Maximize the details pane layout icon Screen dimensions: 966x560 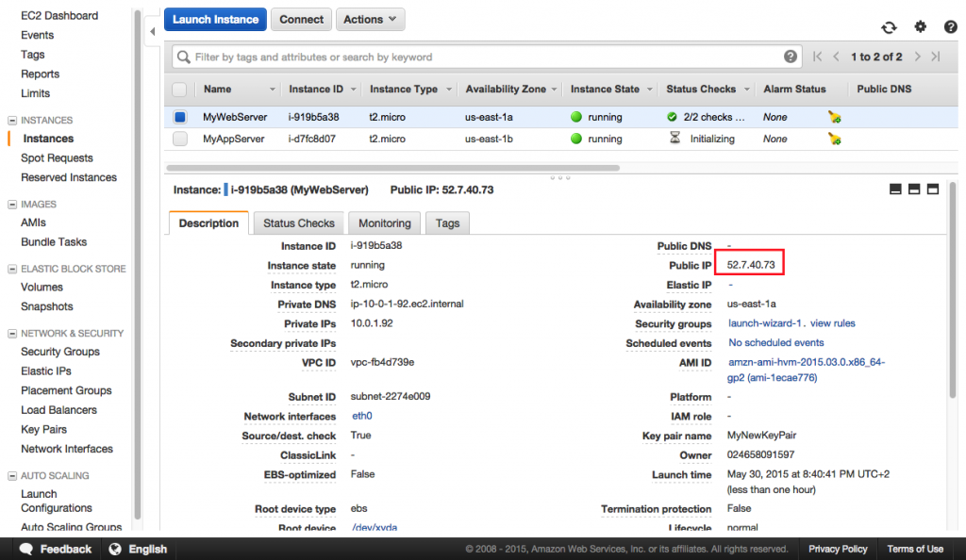tap(933, 189)
